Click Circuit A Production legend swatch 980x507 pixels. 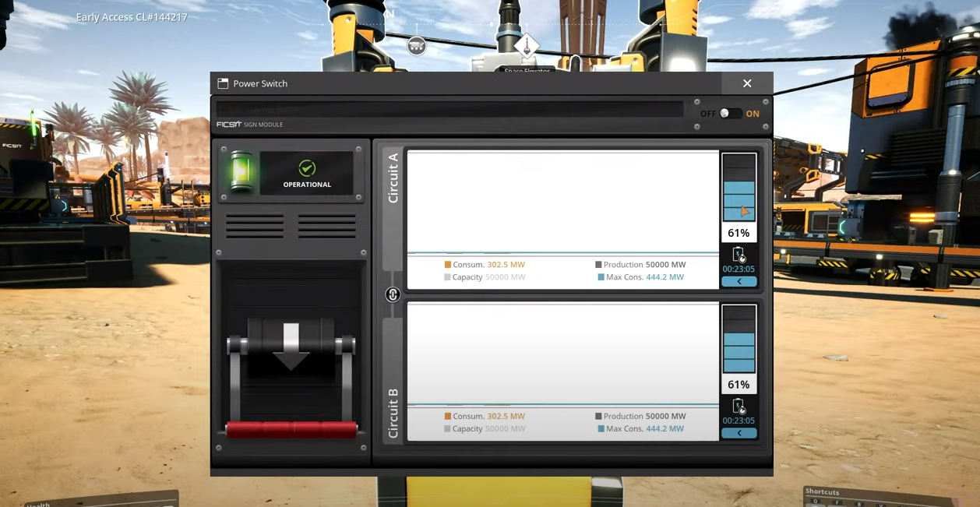(598, 265)
